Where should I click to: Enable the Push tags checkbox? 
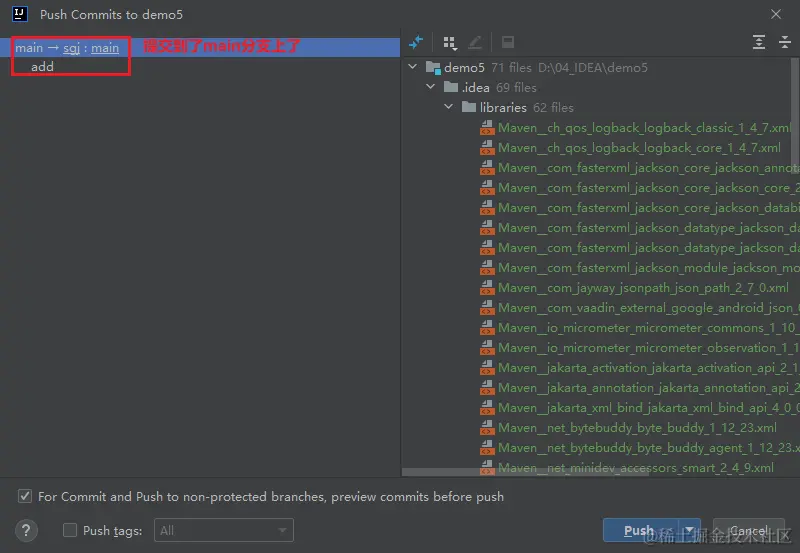click(x=70, y=530)
